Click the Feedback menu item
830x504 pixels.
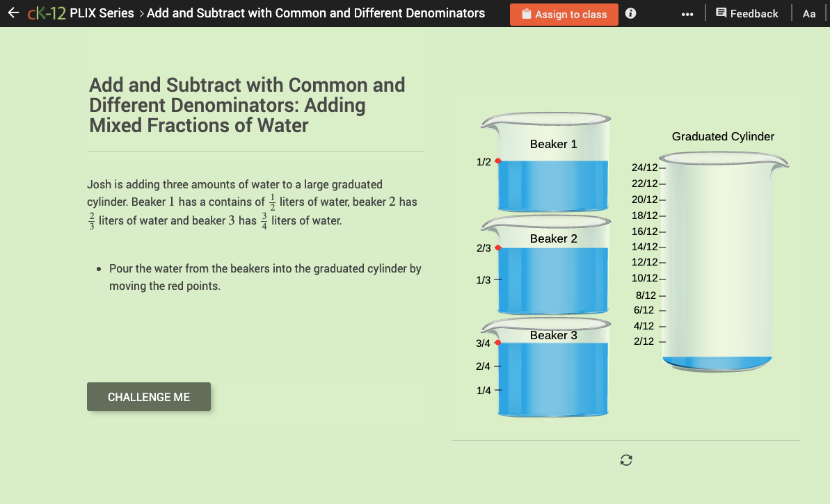(x=753, y=13)
